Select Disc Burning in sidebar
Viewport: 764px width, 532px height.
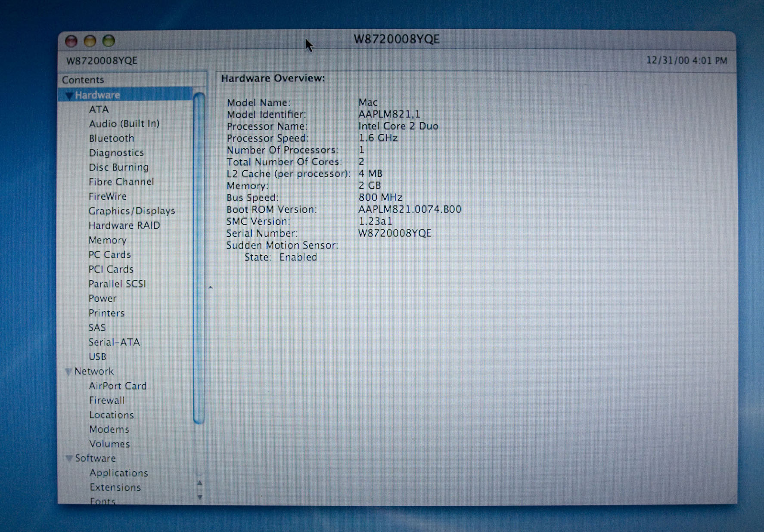pos(118,167)
